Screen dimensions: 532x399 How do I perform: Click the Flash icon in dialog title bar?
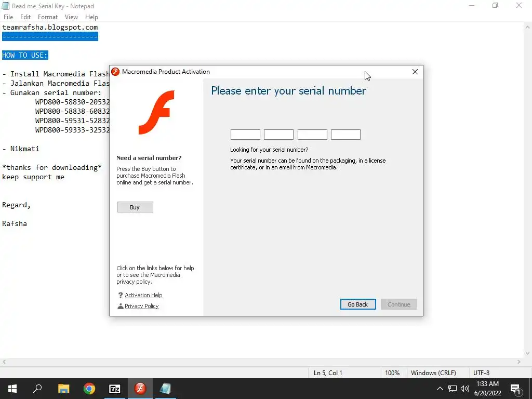(115, 72)
